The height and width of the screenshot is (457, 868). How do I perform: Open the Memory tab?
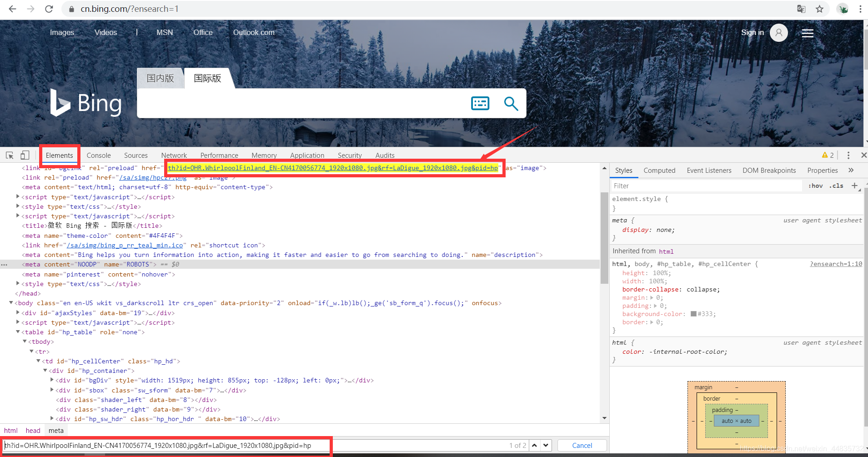pos(264,155)
